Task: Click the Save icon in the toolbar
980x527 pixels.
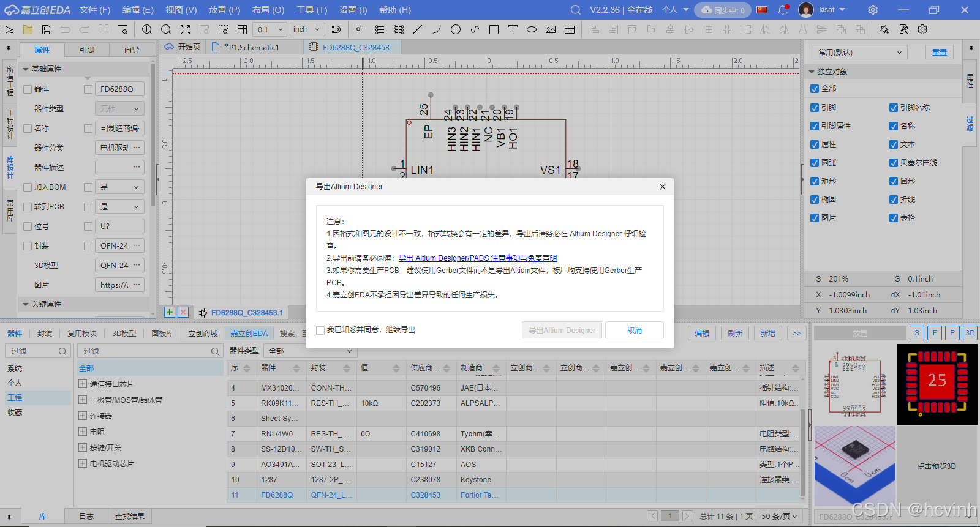Action: point(47,29)
